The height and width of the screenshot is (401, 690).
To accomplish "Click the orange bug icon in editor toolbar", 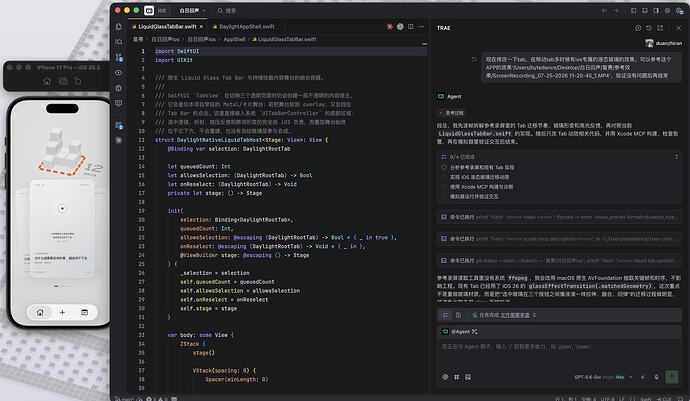I will [389, 27].
